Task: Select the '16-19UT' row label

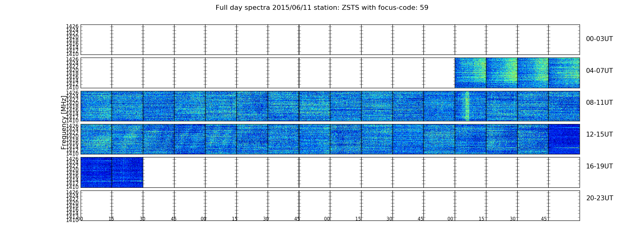Action: click(599, 166)
